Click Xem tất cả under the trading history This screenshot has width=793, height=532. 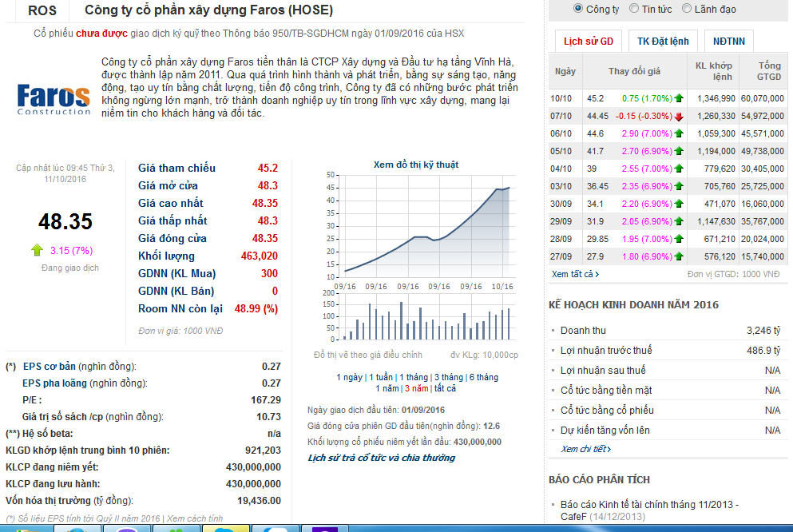click(575, 274)
